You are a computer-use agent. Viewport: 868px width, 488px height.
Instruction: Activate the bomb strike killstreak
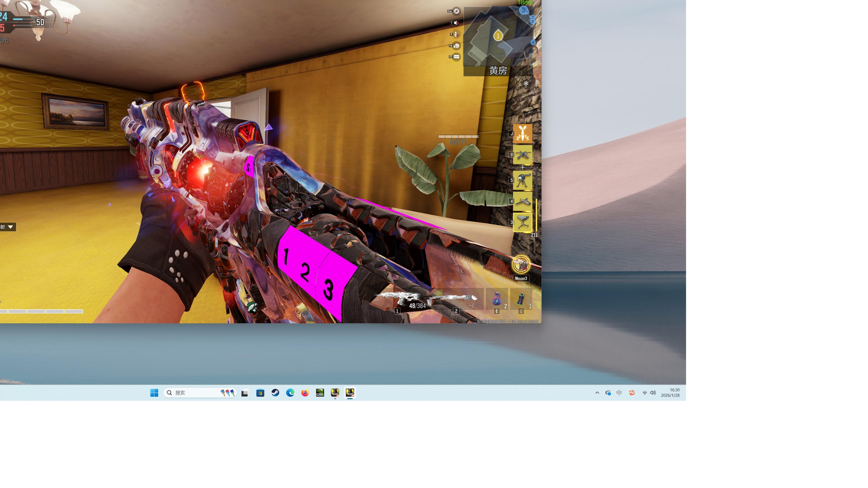click(x=522, y=134)
